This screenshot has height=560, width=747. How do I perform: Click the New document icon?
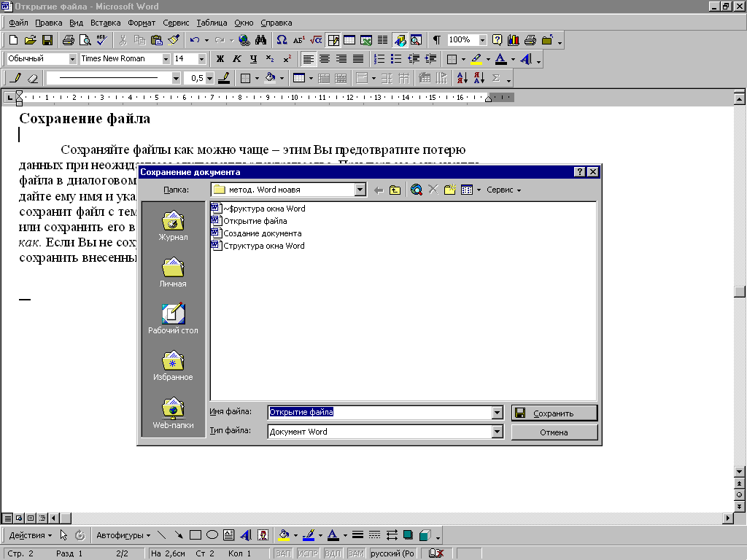coord(13,40)
